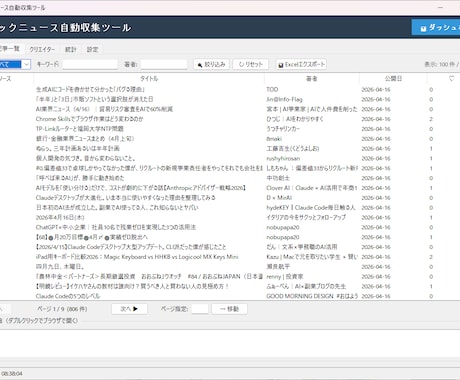Select the 銀行・金融業界ニュースまとめ row

(x=85, y=139)
